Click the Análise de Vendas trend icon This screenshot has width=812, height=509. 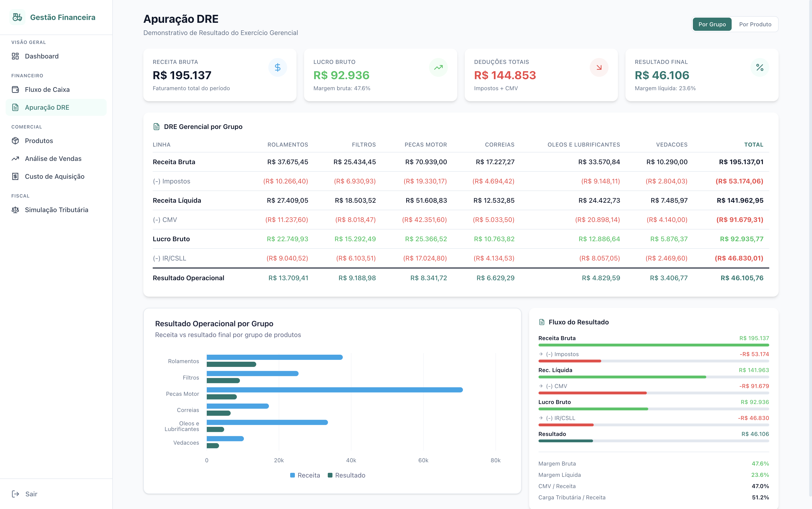15,159
